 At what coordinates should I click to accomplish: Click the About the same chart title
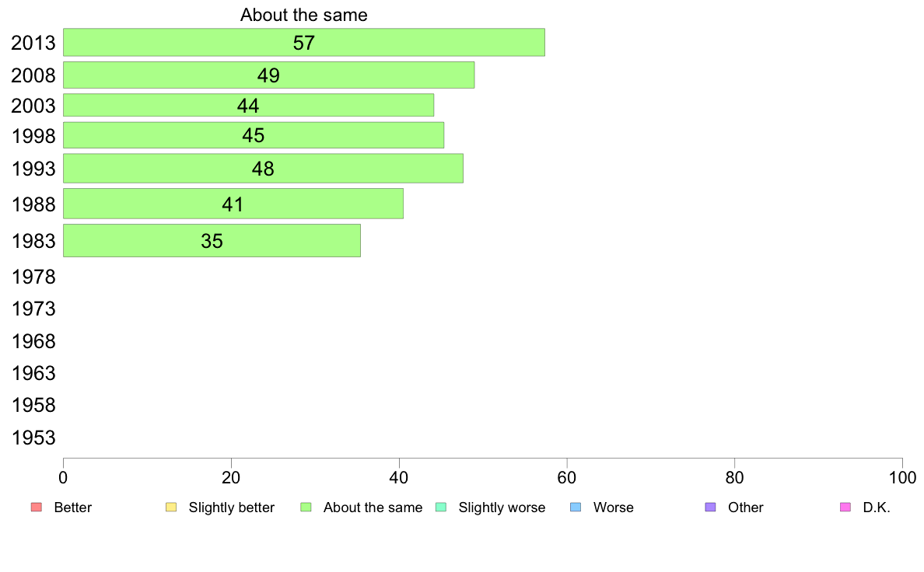[304, 15]
